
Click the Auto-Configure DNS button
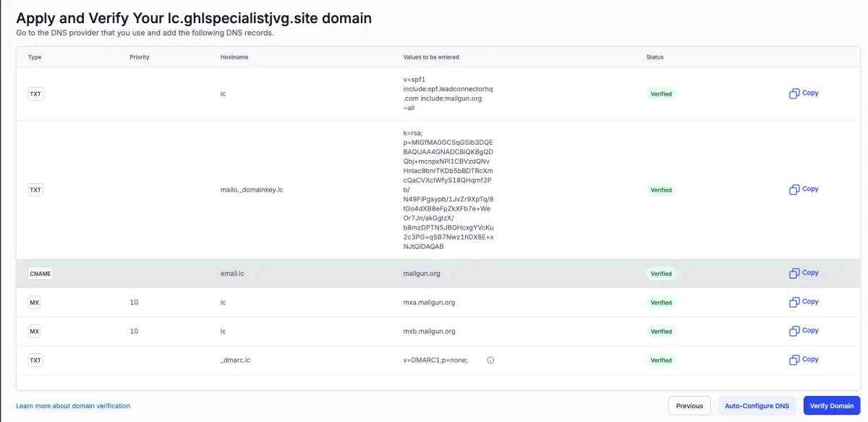coord(757,406)
